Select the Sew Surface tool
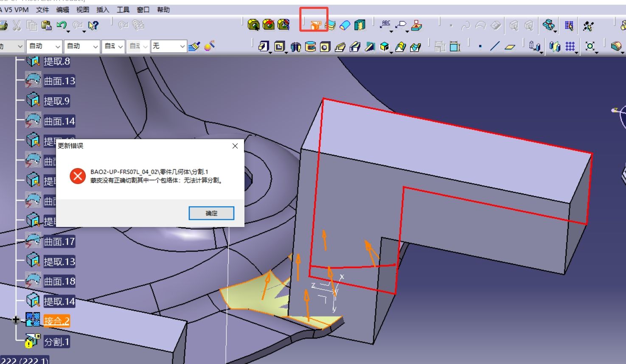This screenshot has width=626, height=364. [360, 25]
